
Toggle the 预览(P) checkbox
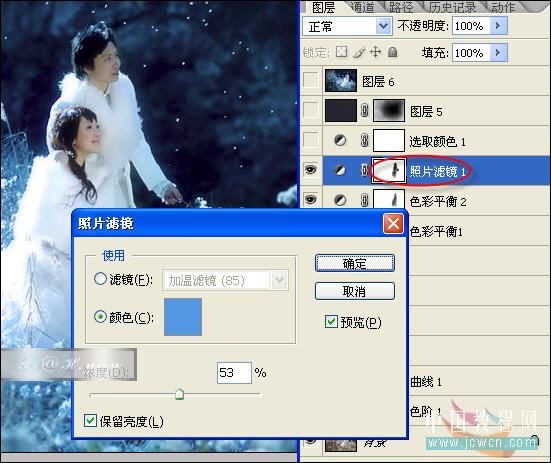coord(331,321)
